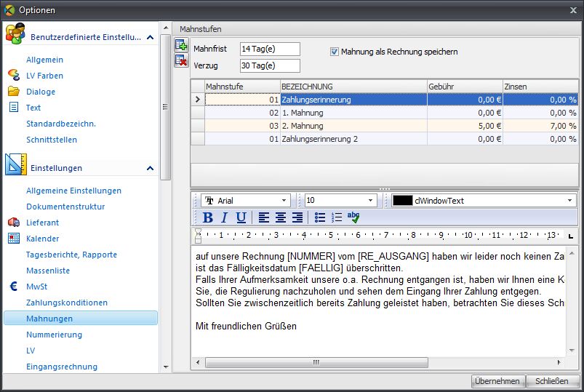The width and height of the screenshot is (584, 392).
Task: Click the Mahnfrist input field
Action: tap(269, 49)
